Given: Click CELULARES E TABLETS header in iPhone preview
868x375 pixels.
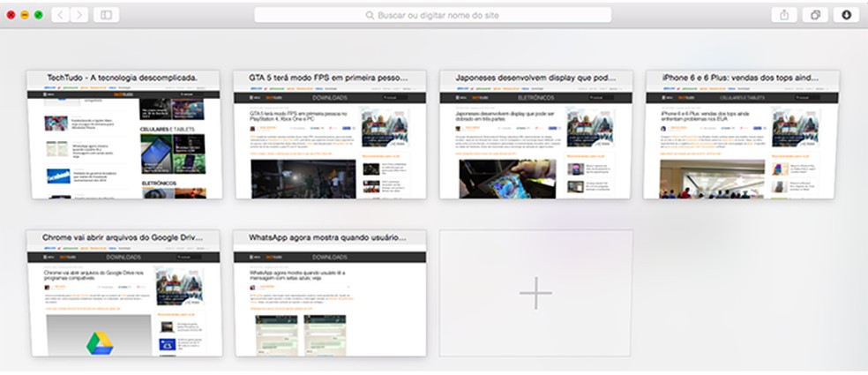Looking at the screenshot, I should [x=743, y=98].
